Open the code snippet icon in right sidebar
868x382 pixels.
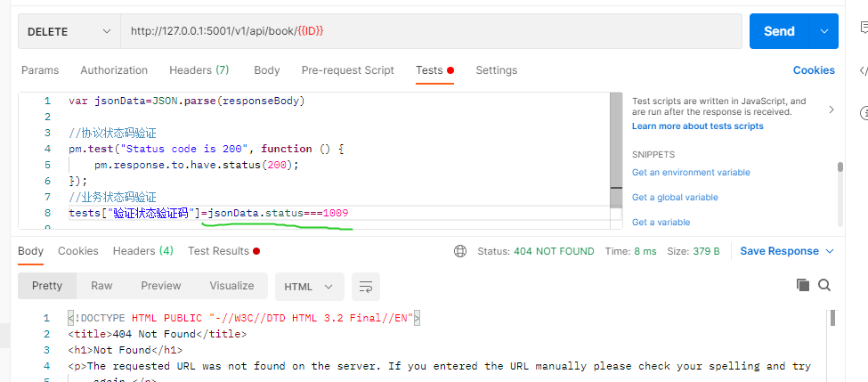[864, 71]
